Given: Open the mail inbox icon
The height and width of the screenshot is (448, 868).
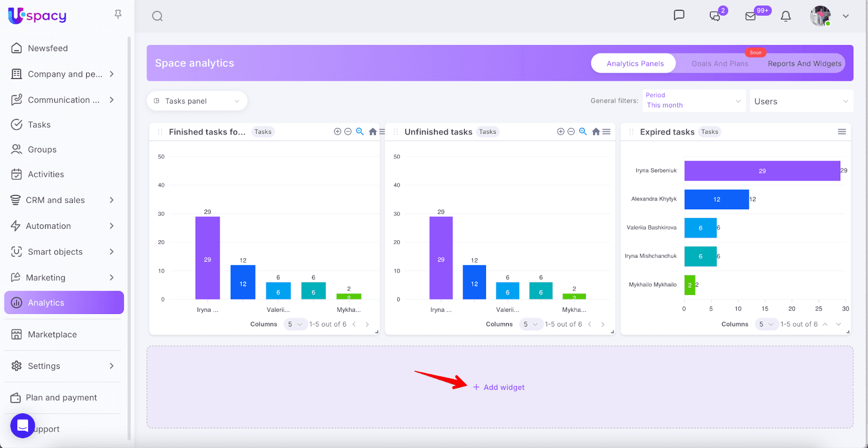Looking at the screenshot, I should coord(751,16).
